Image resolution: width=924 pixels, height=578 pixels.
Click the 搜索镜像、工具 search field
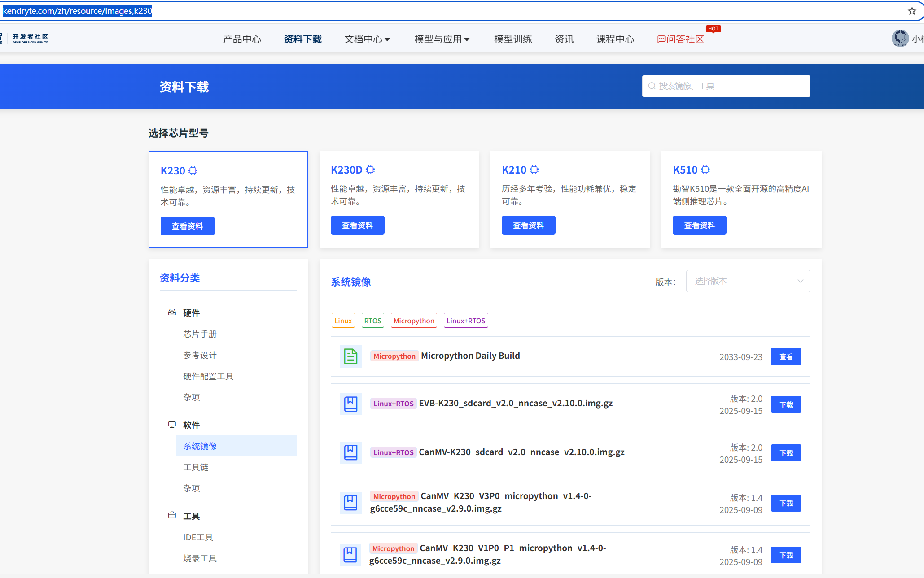point(726,86)
